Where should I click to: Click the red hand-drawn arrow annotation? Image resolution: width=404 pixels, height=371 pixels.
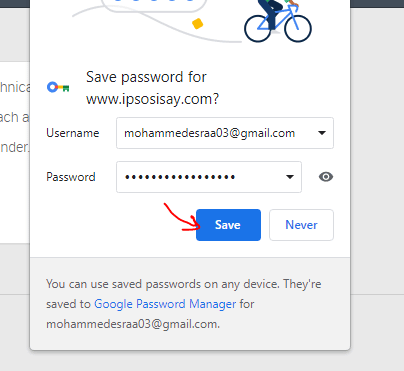tap(182, 217)
